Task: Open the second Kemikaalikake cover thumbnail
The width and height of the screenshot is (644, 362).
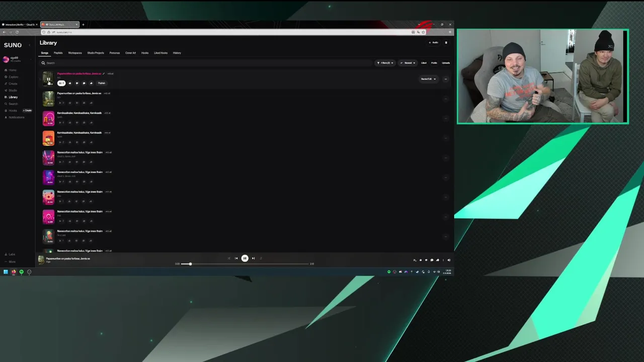Action: [48, 138]
